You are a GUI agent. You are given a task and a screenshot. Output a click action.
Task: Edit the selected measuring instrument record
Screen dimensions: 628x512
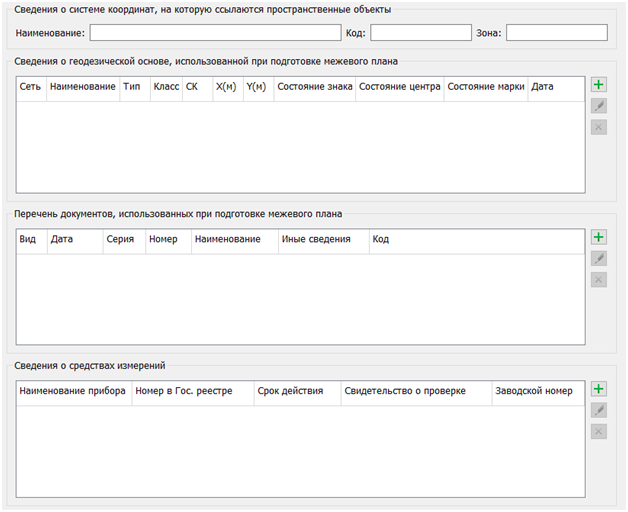click(x=599, y=410)
